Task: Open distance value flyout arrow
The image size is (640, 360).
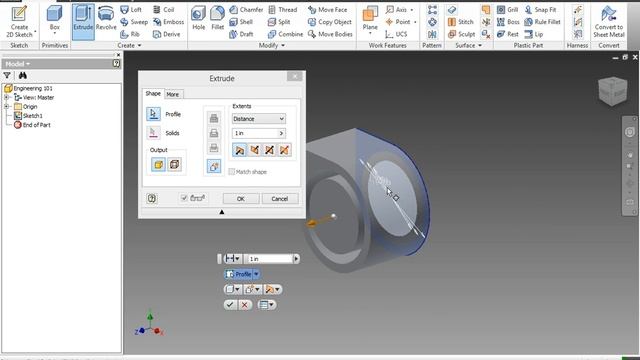Action: pos(281,133)
